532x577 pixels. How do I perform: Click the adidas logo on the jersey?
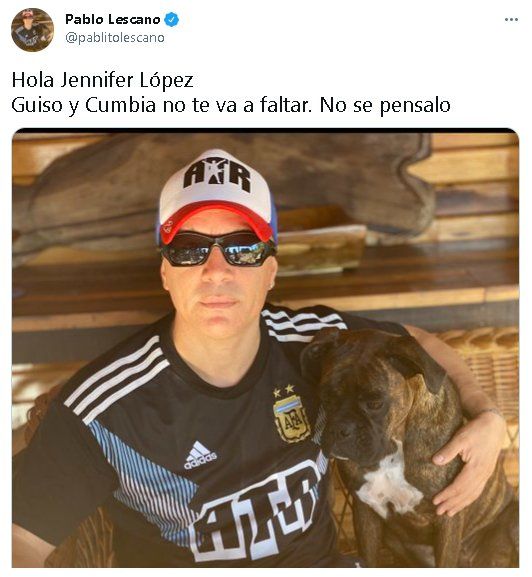200,456
